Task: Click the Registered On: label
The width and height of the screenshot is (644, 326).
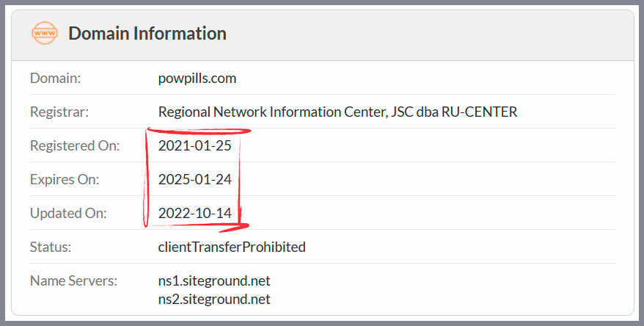Action: pyautogui.click(x=75, y=145)
